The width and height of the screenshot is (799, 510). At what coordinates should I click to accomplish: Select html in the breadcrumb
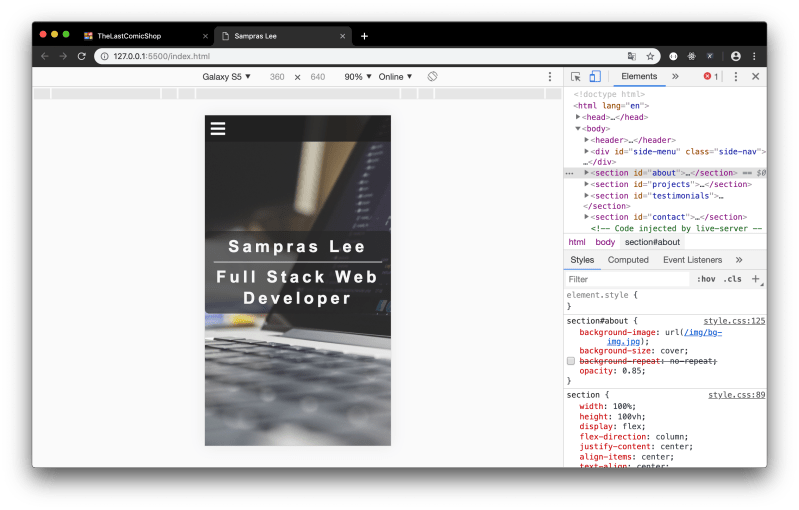pos(577,242)
